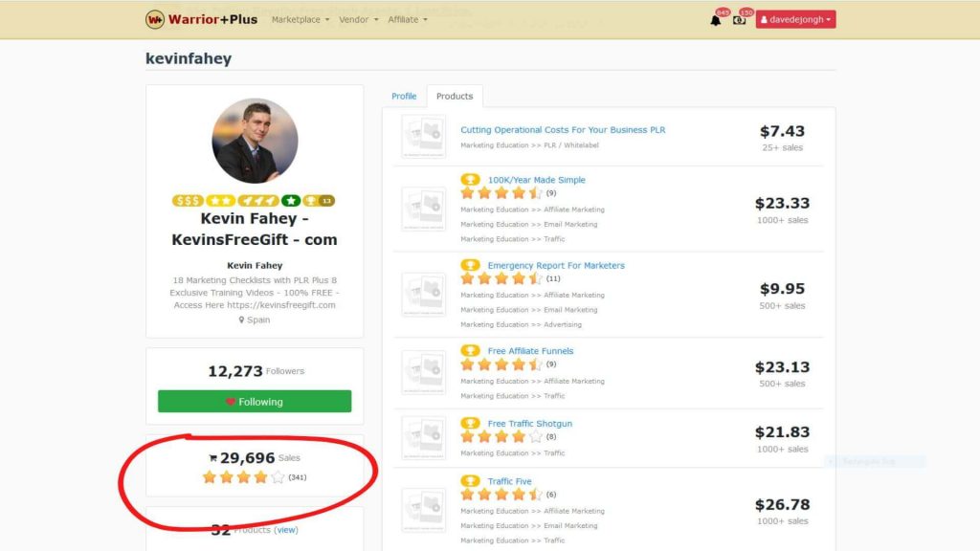Click the $21.83 price text

pyautogui.click(x=782, y=432)
